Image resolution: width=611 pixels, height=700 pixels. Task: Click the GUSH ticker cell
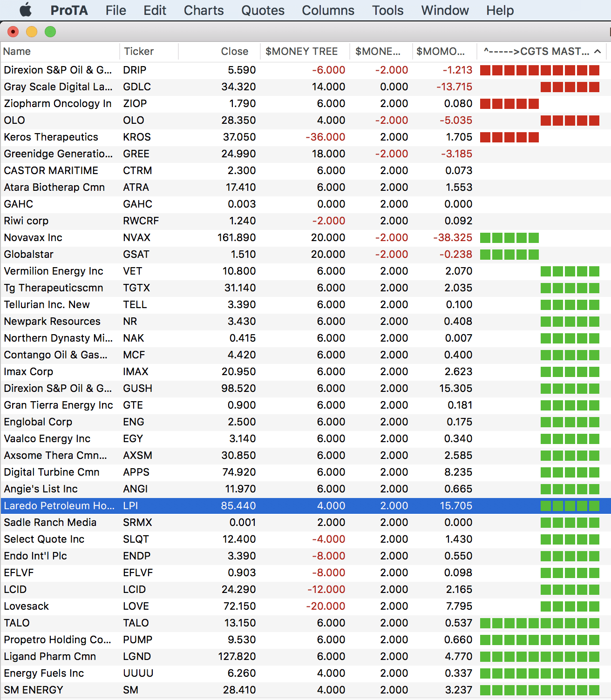(x=137, y=389)
